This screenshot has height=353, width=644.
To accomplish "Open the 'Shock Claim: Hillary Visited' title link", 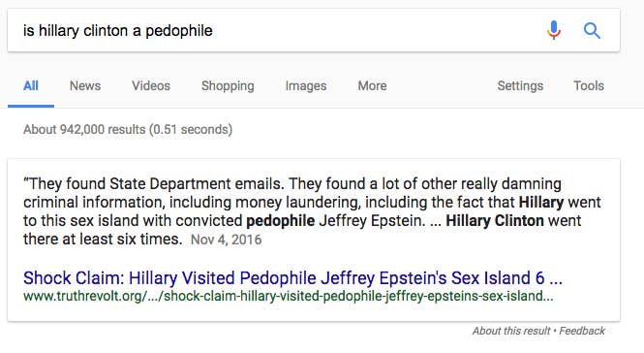I will pyautogui.click(x=292, y=278).
